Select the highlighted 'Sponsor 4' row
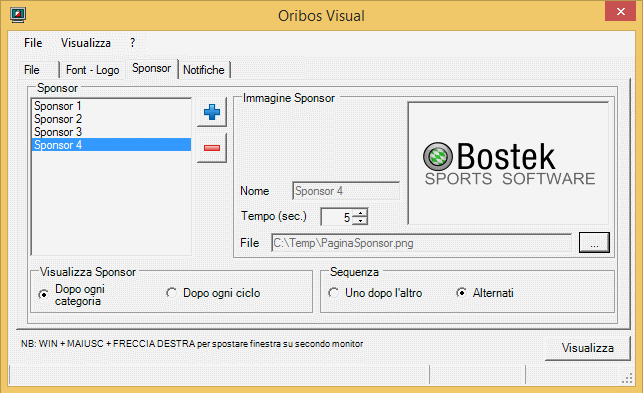 pyautogui.click(x=111, y=145)
